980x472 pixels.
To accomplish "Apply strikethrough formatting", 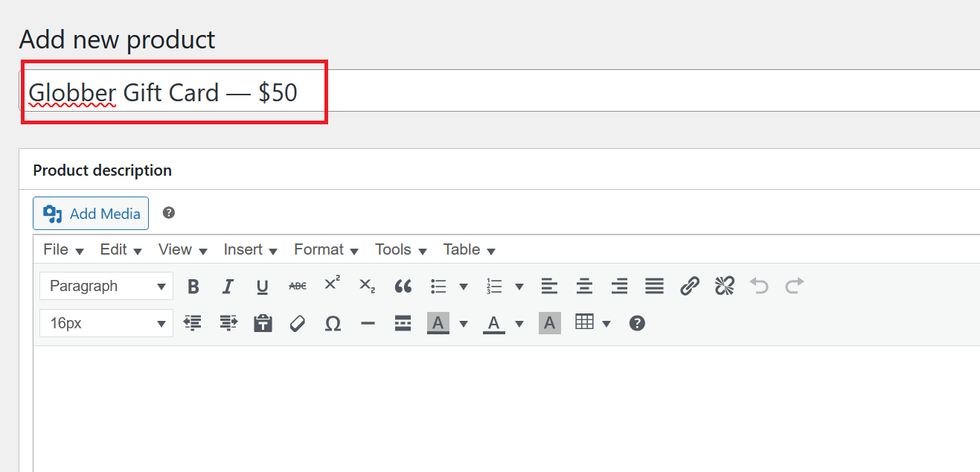I will pyautogui.click(x=297, y=286).
